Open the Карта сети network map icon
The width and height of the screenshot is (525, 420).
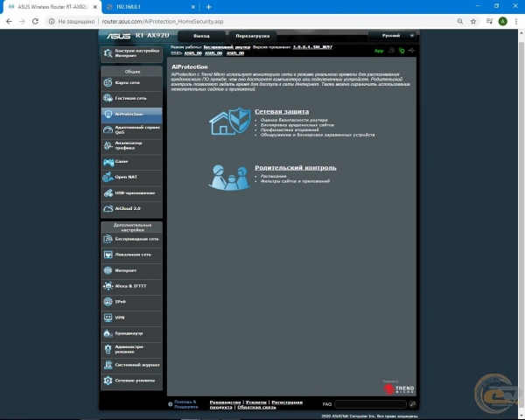click(x=108, y=82)
